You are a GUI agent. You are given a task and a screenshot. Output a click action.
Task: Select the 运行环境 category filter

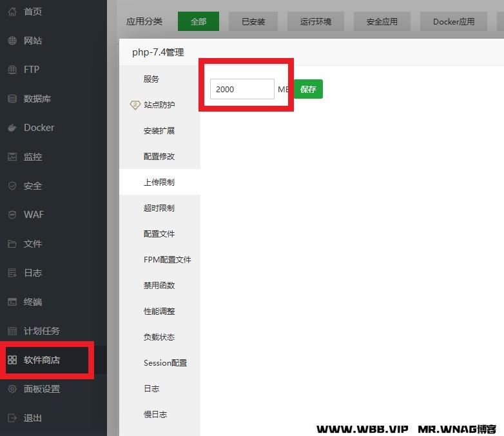(x=316, y=21)
